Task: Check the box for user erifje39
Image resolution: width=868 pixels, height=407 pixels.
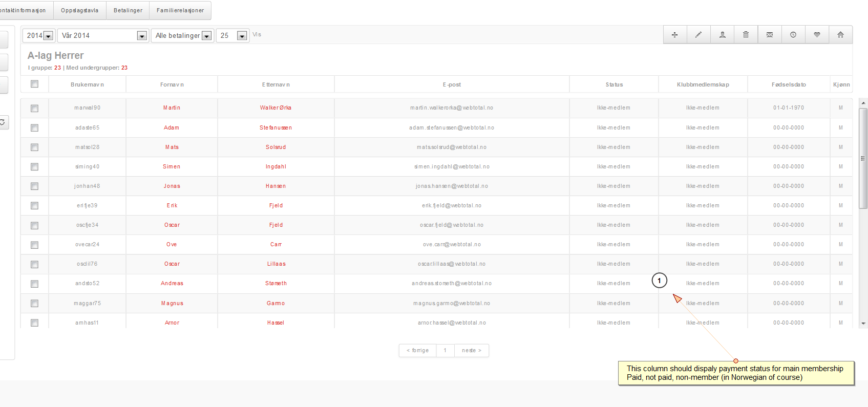Action: coord(34,205)
